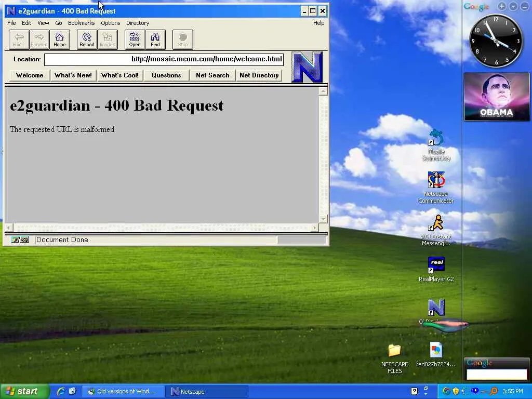
Task: Click the text The requested URL is malformed.
Action: click(62, 129)
